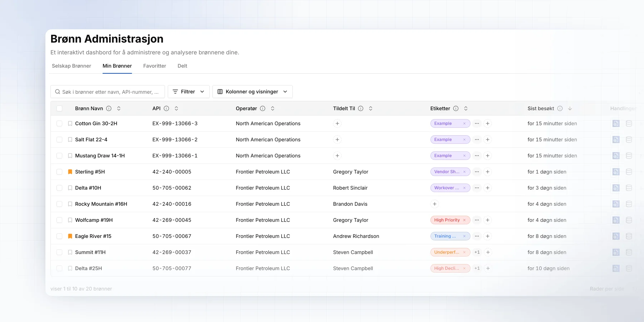Add another tag to Wolfcamp #19H
The image size is (644, 322).
tap(488, 220)
